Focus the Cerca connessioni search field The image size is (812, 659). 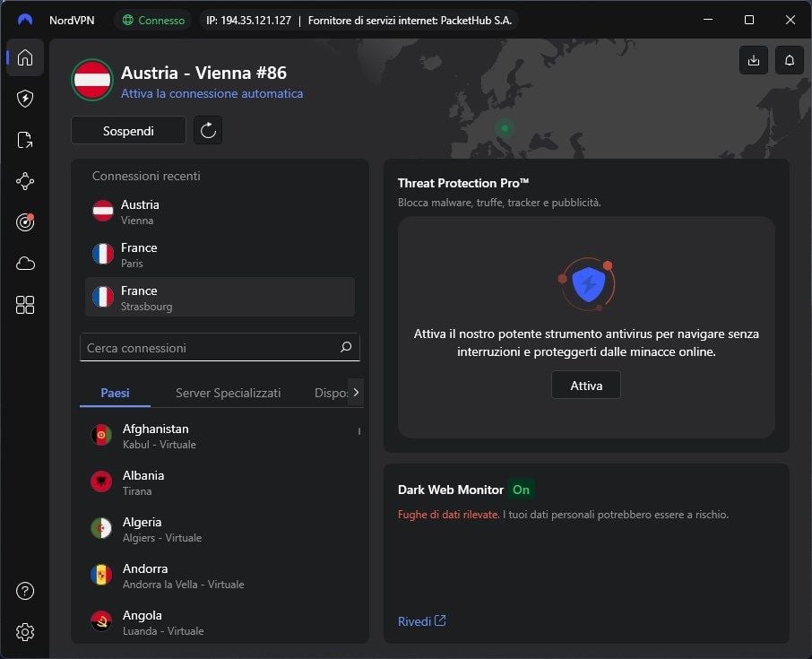[x=220, y=348]
